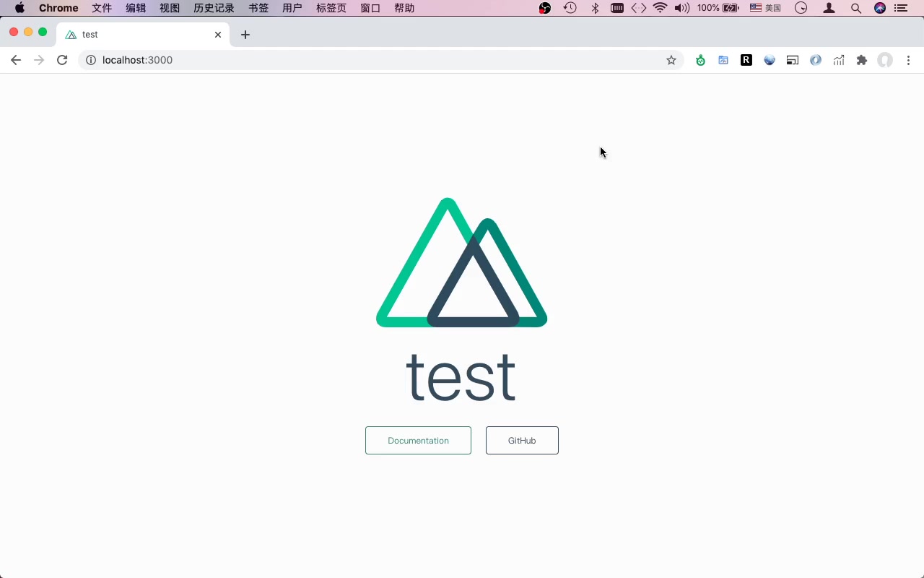The image size is (924, 578).
Task: Open the Chrome application menu
Action: pos(58,8)
